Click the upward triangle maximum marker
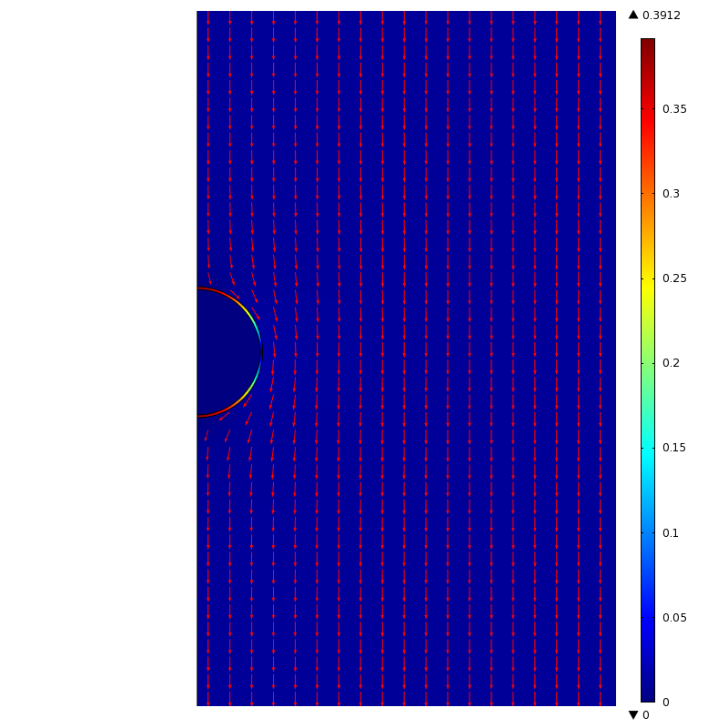728x728 pixels. pos(633,15)
